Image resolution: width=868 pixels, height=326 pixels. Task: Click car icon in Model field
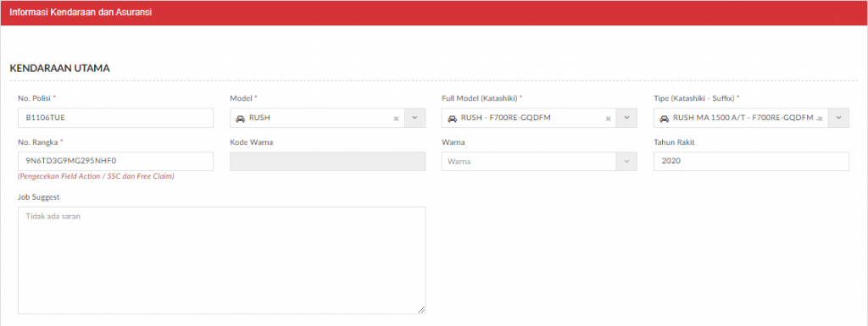pyautogui.click(x=241, y=118)
